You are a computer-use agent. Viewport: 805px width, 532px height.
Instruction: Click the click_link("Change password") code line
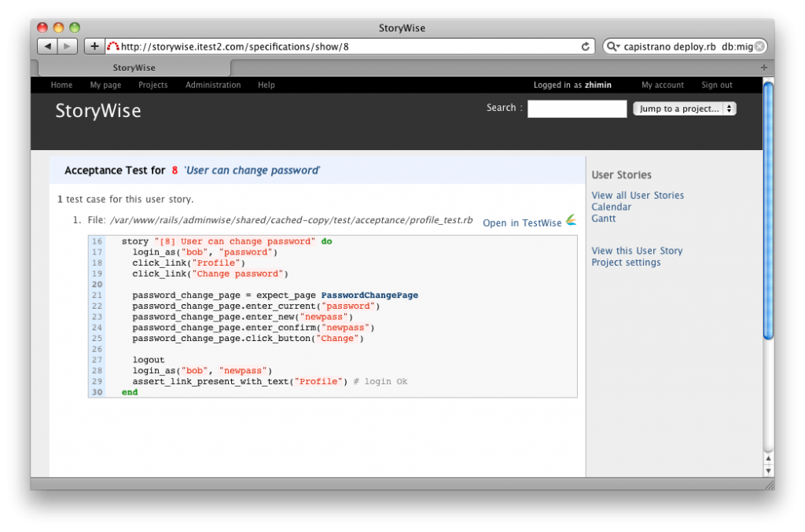tap(211, 273)
